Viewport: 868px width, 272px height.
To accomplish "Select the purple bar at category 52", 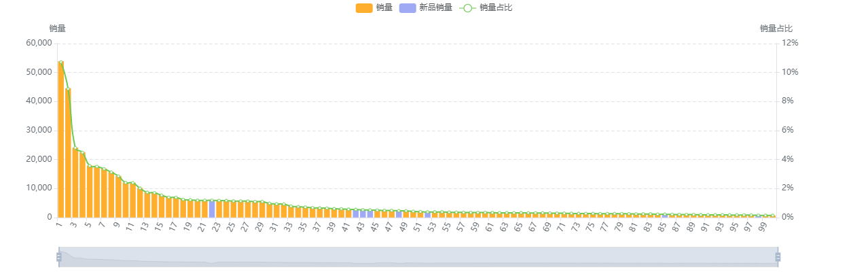I will (x=428, y=214).
